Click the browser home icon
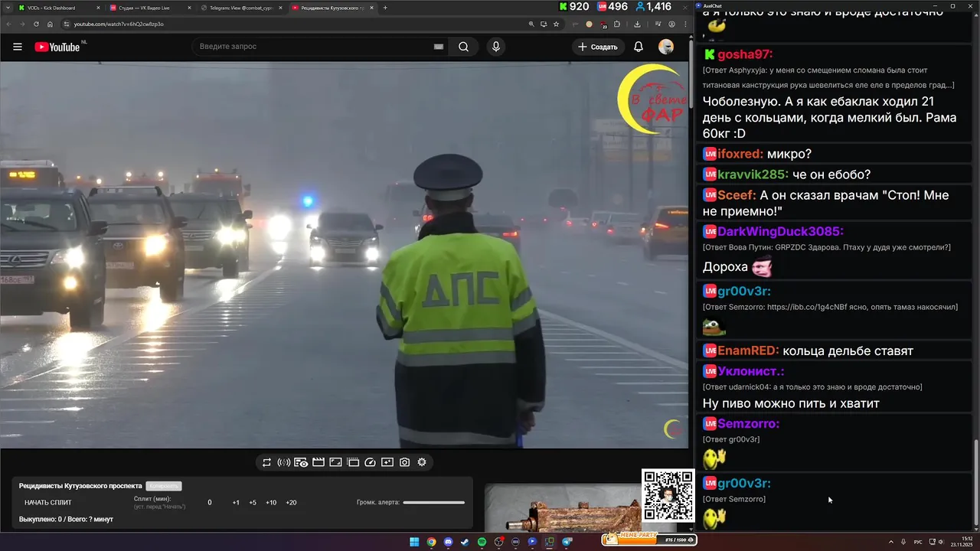 pyautogui.click(x=50, y=24)
